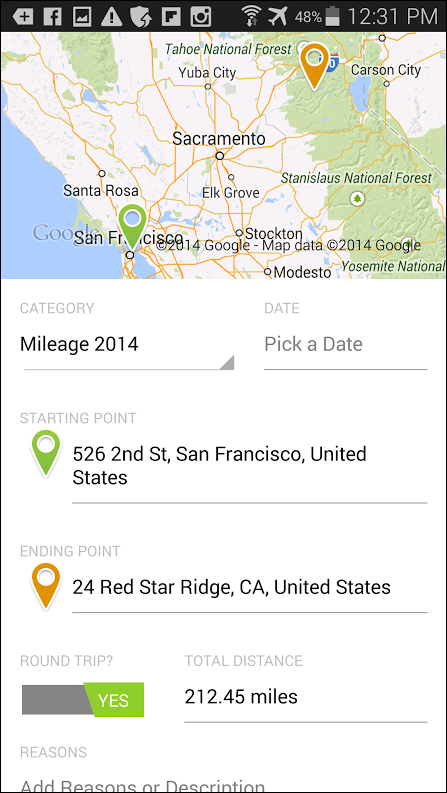This screenshot has width=447, height=793.
Task: Tap the Instagram notification icon in status bar
Action: click(x=200, y=17)
